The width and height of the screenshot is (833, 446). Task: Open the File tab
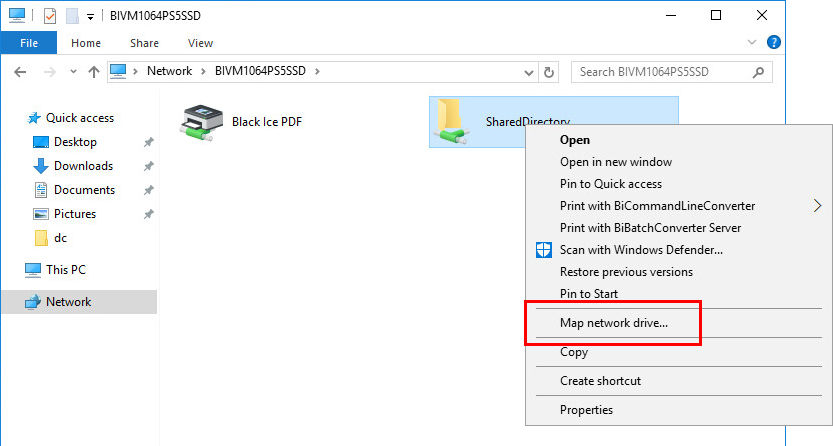tap(29, 43)
